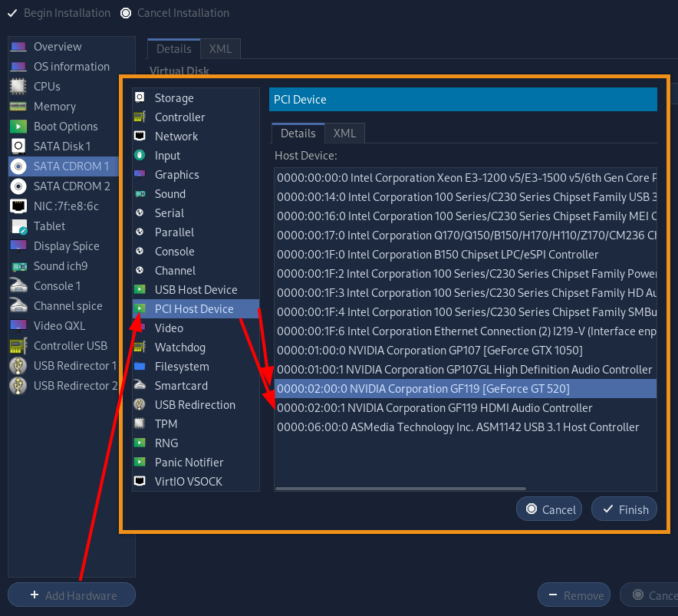Select Channel spice in the sidebar

pyautogui.click(x=63, y=305)
